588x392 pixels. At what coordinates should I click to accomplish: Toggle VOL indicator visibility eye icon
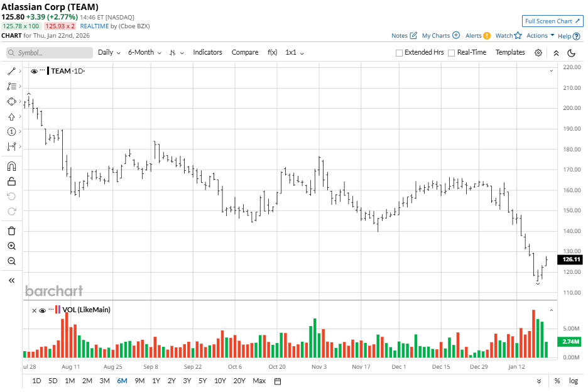click(42, 310)
